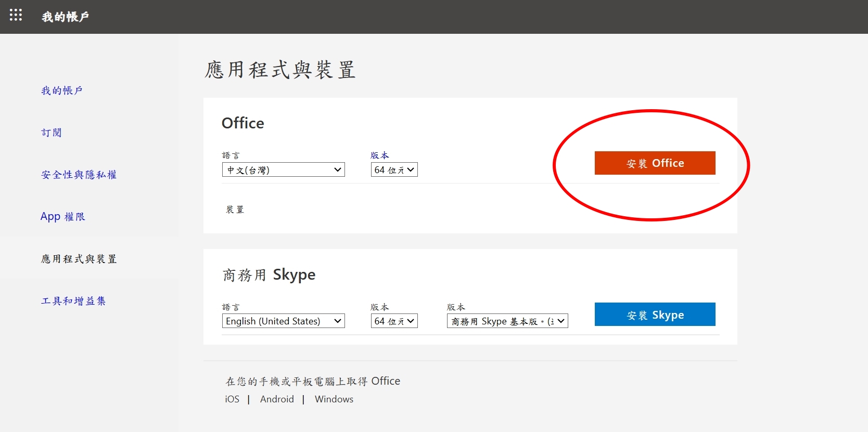Select App 權限 in the sidebar
Screen dimensions: 868x432
pos(63,216)
